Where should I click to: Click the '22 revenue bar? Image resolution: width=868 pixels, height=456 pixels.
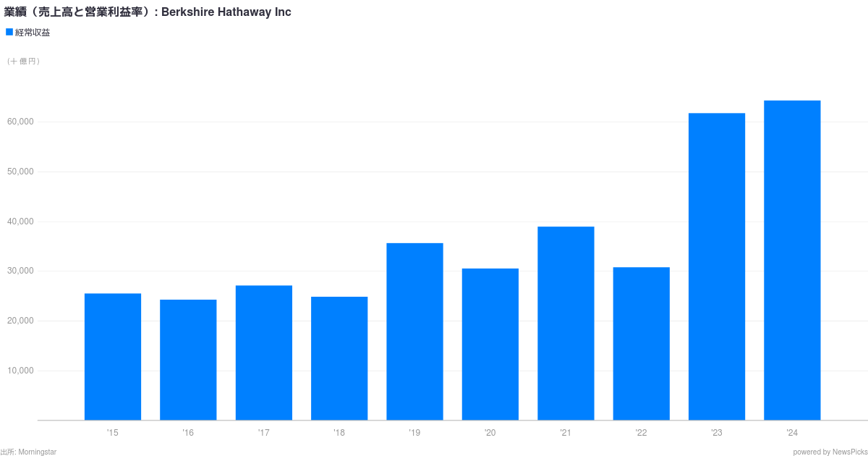coord(641,344)
